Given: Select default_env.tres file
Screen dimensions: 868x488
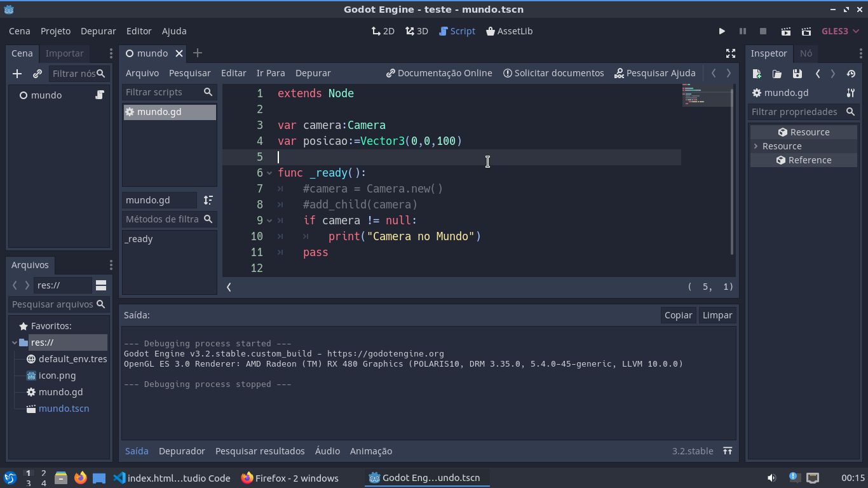Looking at the screenshot, I should (x=66, y=359).
